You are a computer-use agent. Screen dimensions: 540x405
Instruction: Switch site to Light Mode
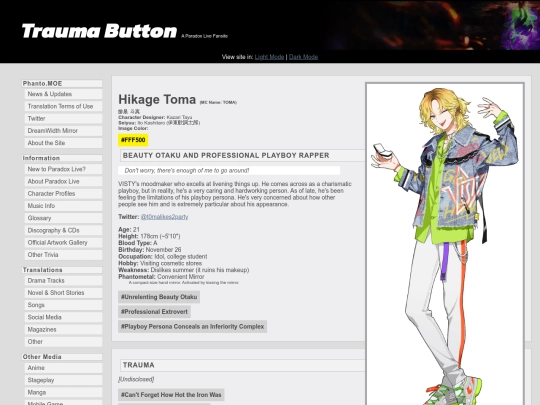tap(269, 57)
